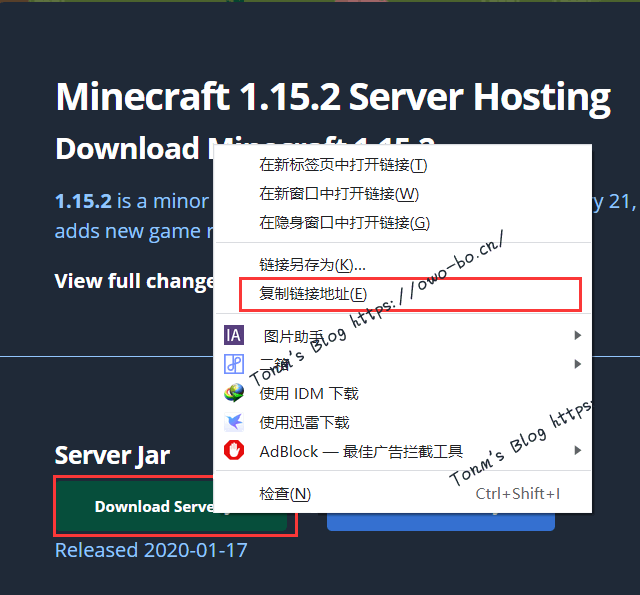Select 在新窗口中打开链接(W)

tap(403, 194)
